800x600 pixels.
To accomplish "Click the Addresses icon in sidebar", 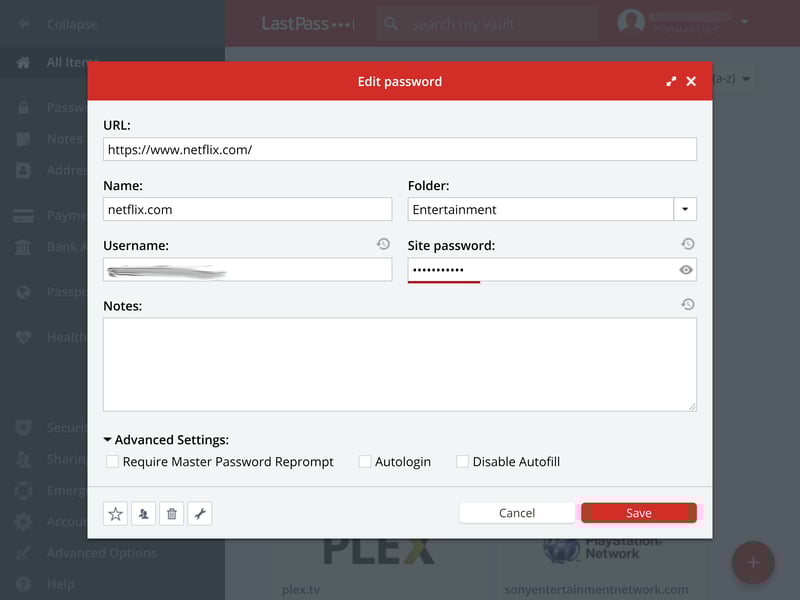I will tap(23, 170).
